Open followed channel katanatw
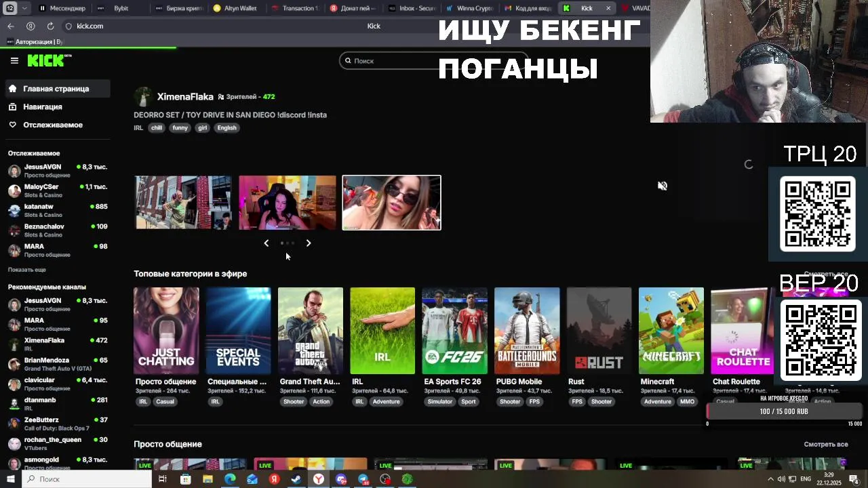 58,210
